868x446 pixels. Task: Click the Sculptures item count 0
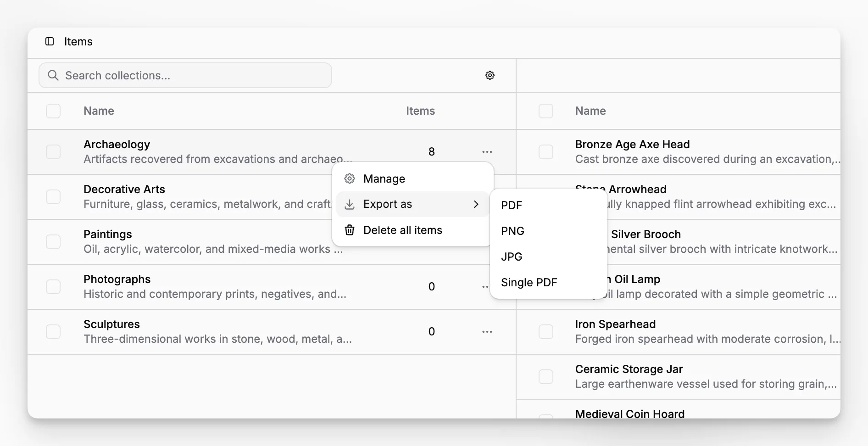[x=431, y=331]
